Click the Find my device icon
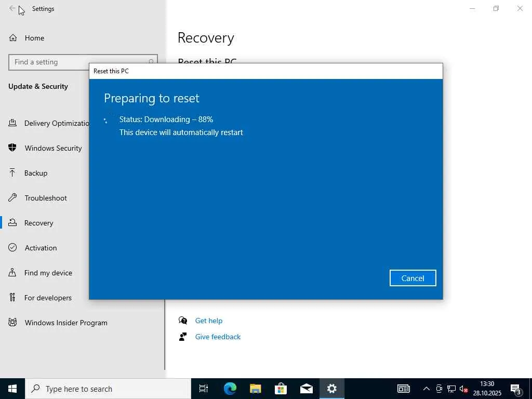The height and width of the screenshot is (399, 532). click(12, 272)
